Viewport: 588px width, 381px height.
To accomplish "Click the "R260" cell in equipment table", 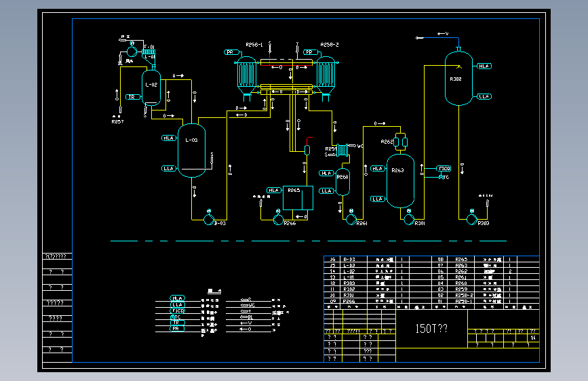I will point(461,283).
